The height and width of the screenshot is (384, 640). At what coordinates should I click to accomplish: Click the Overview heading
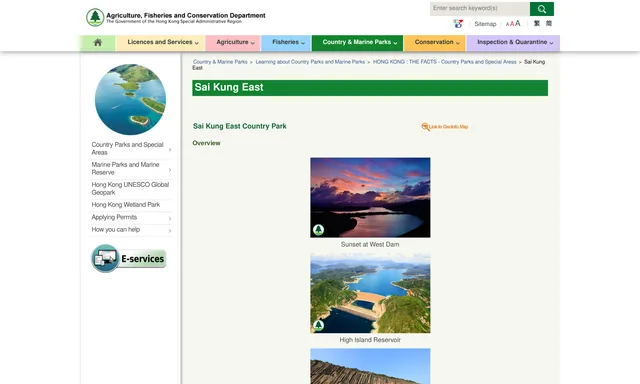[206, 143]
